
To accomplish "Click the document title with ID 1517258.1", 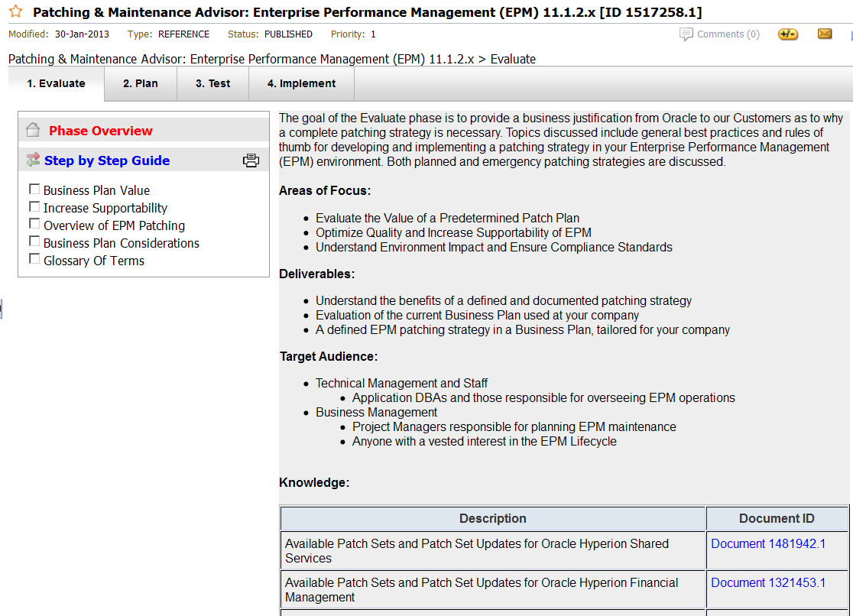I will 367,12.
